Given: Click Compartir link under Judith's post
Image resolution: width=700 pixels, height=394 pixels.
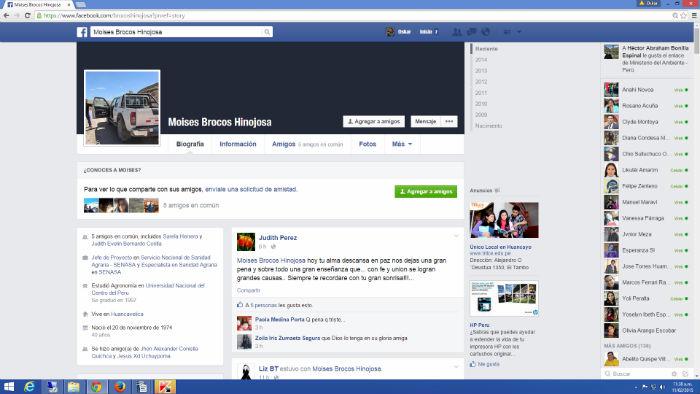Looking at the screenshot, I should pyautogui.click(x=248, y=290).
